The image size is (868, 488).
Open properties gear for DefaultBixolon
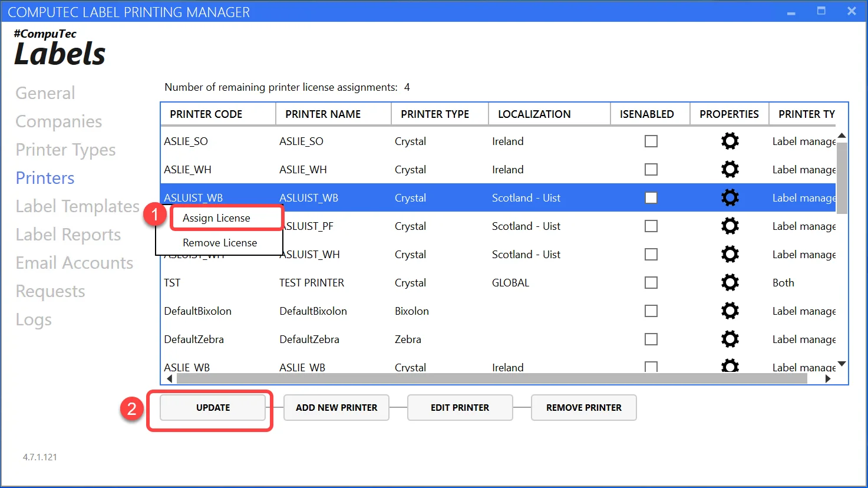(730, 311)
